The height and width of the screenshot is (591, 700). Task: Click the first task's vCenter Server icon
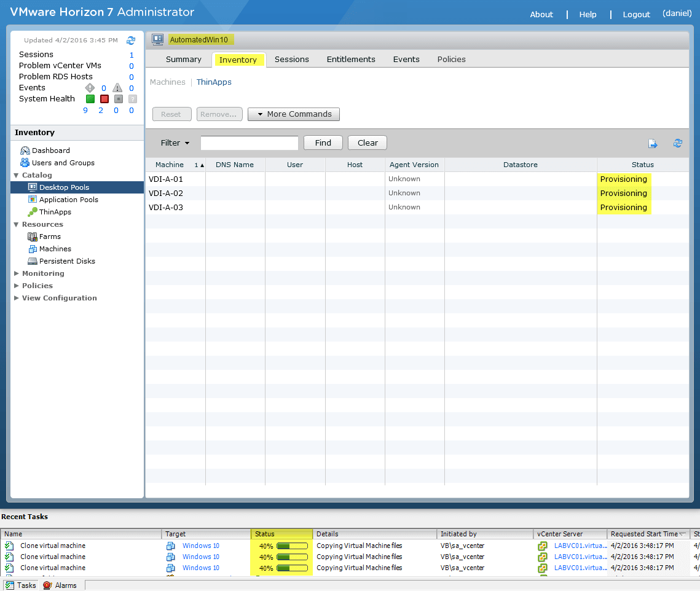[x=543, y=546]
